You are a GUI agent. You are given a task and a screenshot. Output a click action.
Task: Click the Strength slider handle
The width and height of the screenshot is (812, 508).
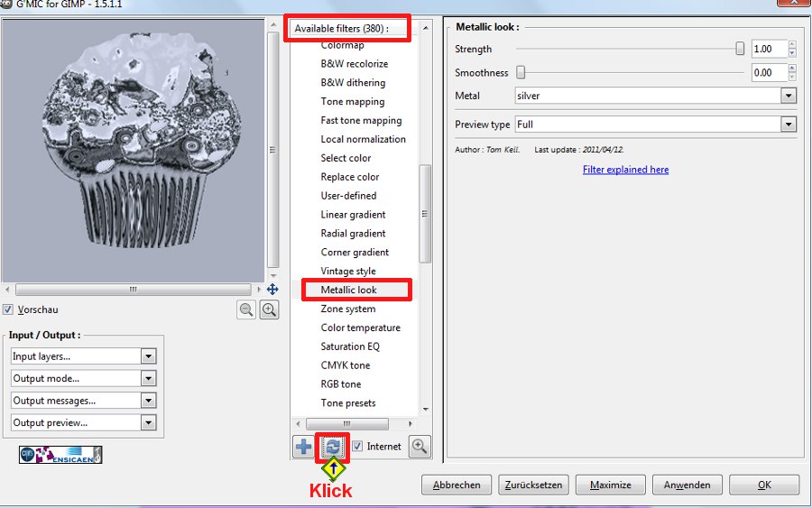click(x=740, y=49)
